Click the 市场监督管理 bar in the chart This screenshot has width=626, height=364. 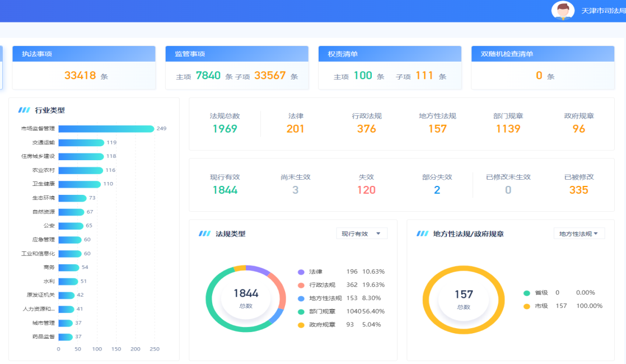[x=106, y=129]
